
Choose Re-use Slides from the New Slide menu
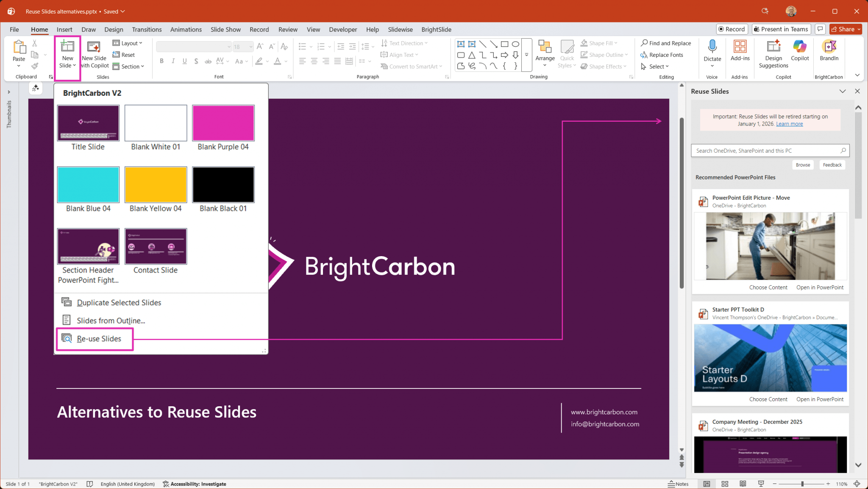(98, 338)
